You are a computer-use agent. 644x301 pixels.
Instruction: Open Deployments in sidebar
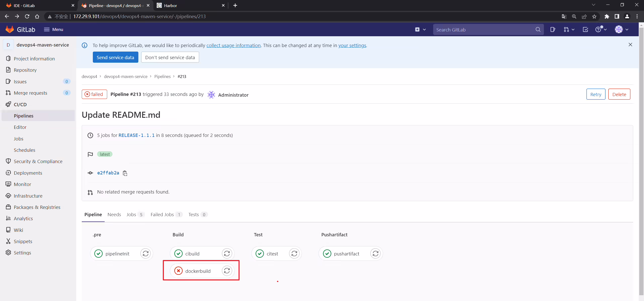pos(38,173)
